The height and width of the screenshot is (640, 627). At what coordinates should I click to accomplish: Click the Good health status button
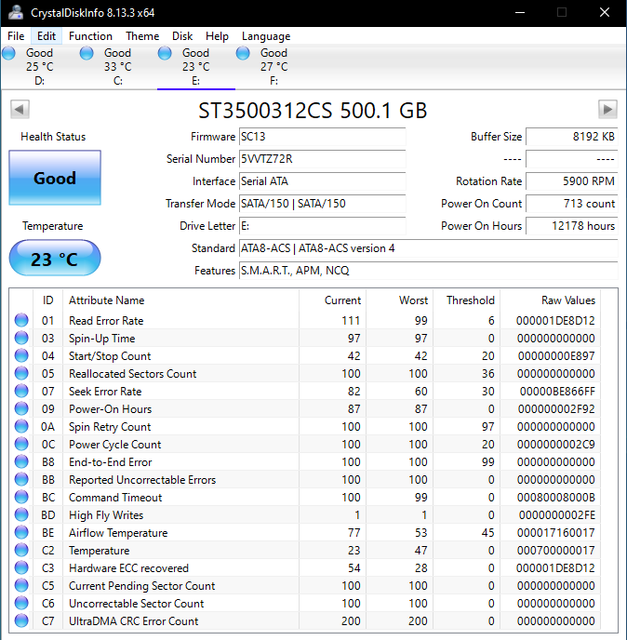[x=55, y=178]
